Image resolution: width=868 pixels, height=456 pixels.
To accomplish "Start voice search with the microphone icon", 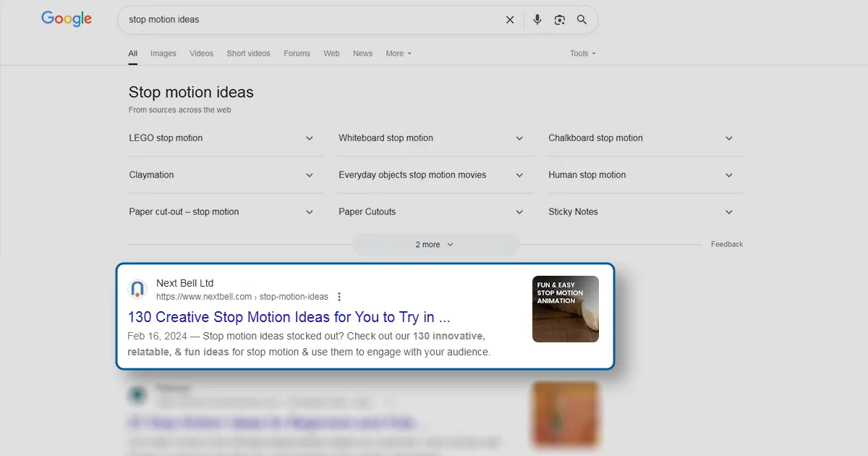I will click(537, 20).
